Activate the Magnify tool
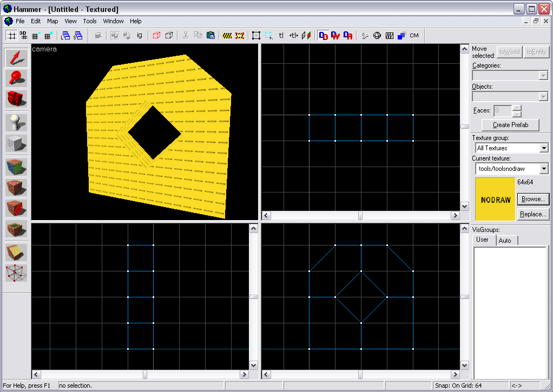The image size is (553, 392). click(16, 78)
